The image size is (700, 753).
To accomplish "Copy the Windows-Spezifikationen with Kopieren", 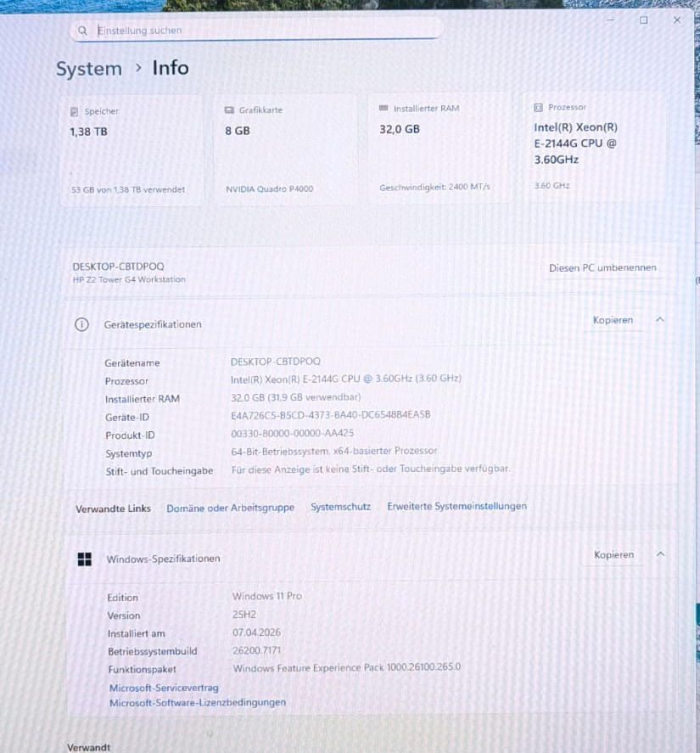I will [613, 554].
